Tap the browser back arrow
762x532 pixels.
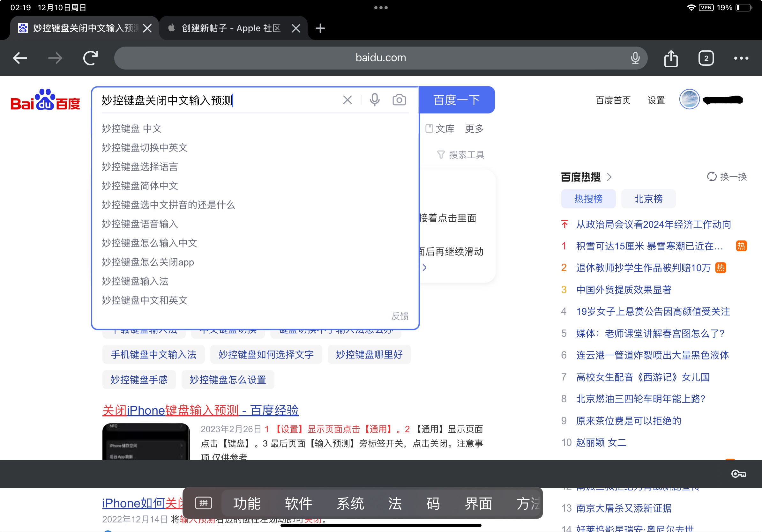[20, 58]
